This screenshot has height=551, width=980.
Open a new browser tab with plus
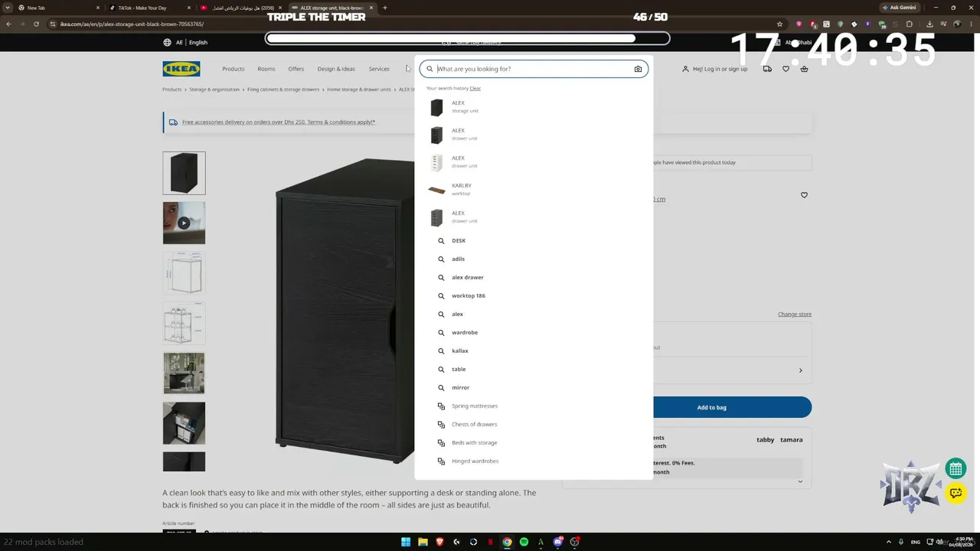(x=384, y=8)
